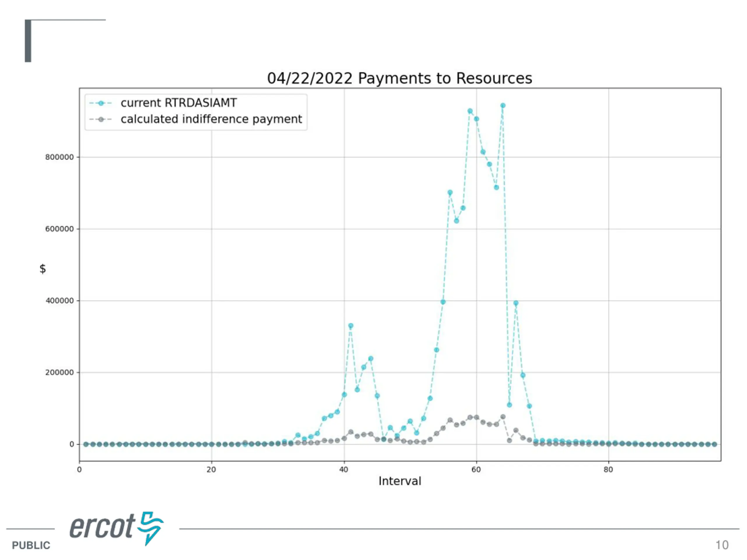Click the teal ERCOT lightning emblem

tap(151, 528)
